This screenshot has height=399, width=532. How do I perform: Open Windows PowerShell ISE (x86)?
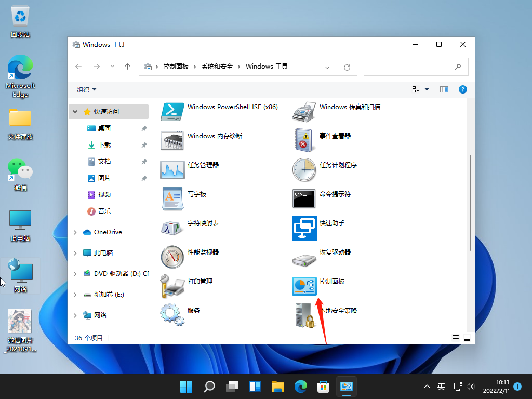172,112
